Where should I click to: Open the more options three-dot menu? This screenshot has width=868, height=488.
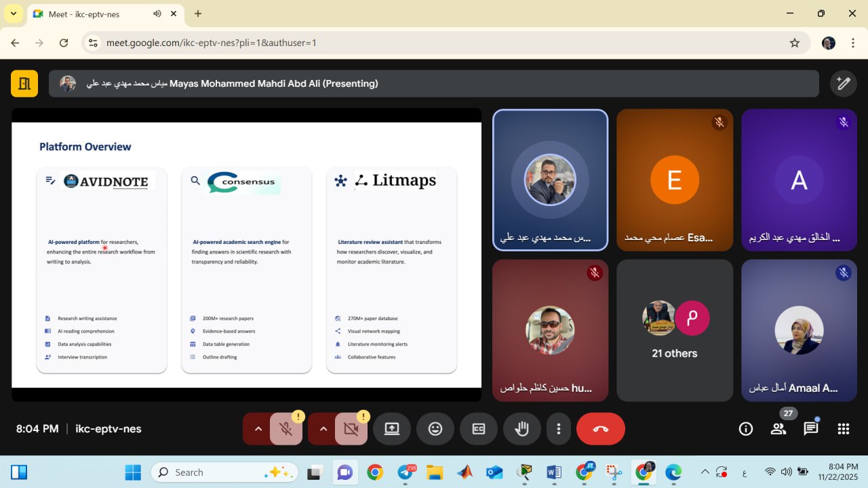click(558, 428)
